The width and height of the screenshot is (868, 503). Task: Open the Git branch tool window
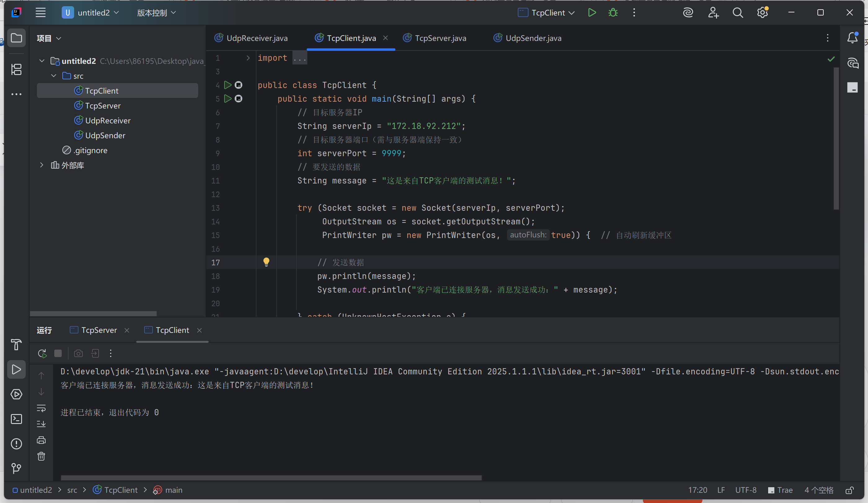pyautogui.click(x=16, y=468)
